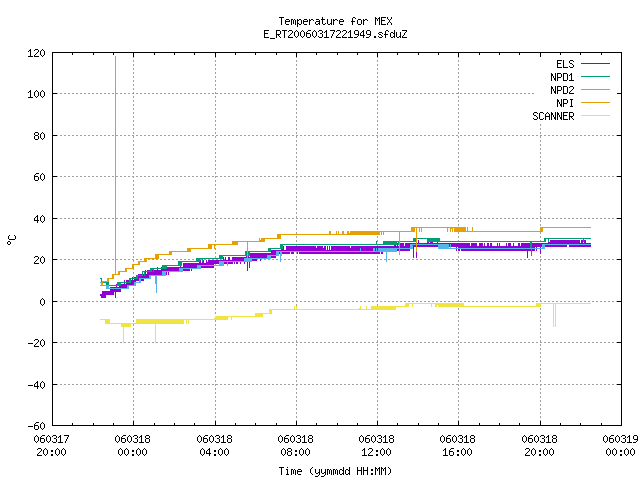The image size is (640, 480).
Task: Click the y-axis label 40
Action: 39,219
